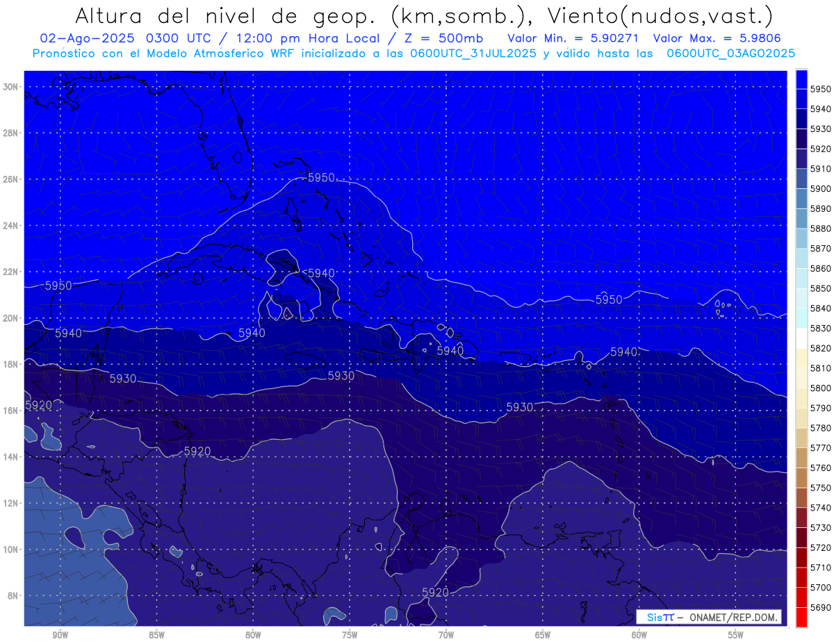Screen dimensions: 834x644
Task: Click the "8N" latitude axis label
Action: pos(13,595)
